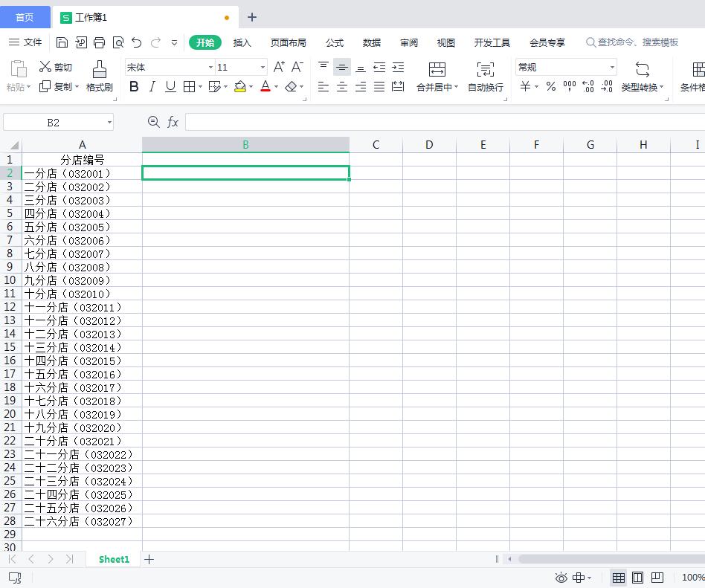Add a new sheet with plus button
Viewport: 705px width, 588px height.
coord(149,559)
